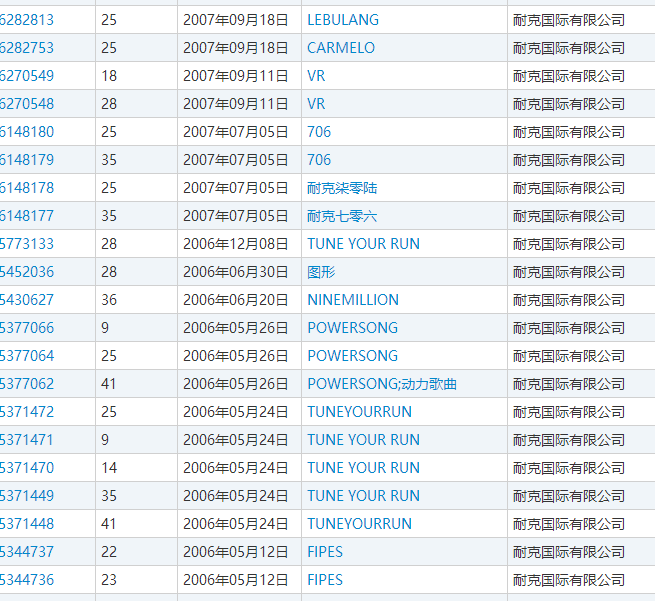Select class 14 in row 5371470

click(109, 468)
